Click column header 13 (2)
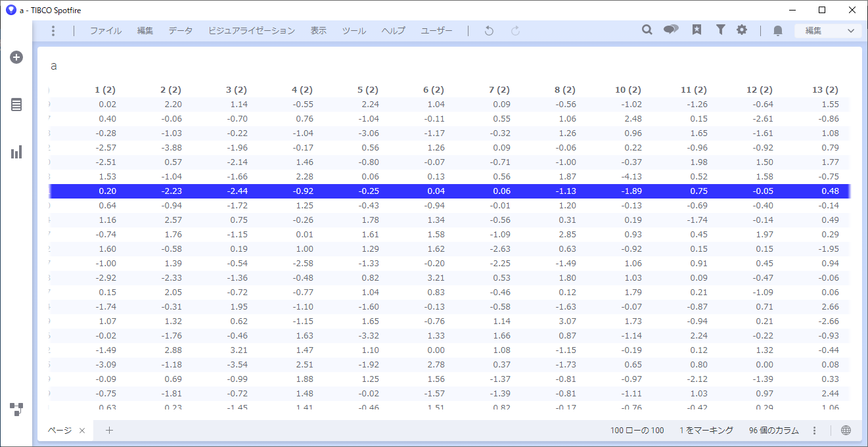The image size is (868, 447). [825, 90]
